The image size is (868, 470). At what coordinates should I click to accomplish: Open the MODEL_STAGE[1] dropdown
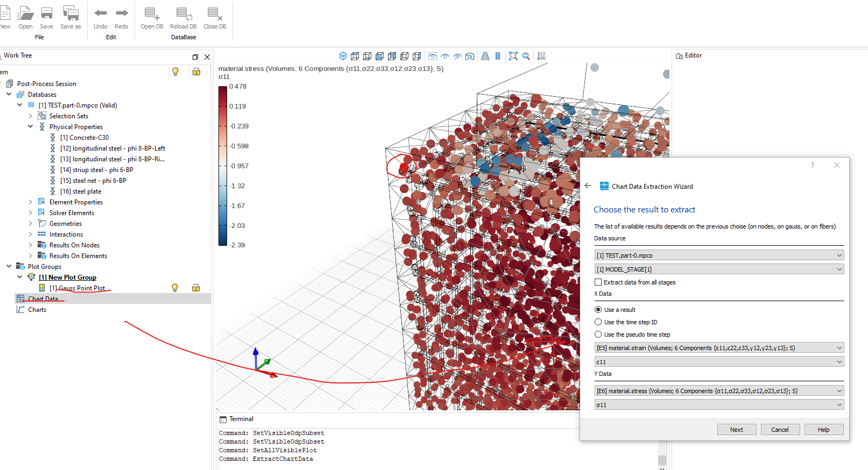click(x=719, y=269)
